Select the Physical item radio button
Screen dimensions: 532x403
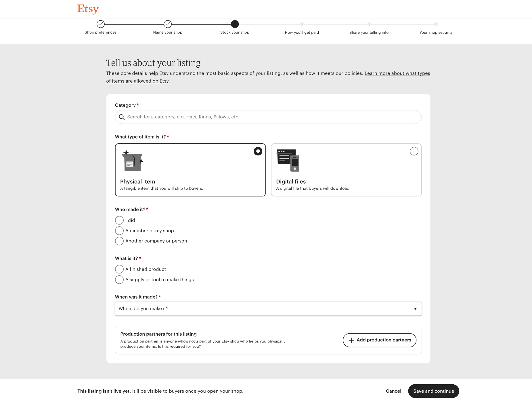pyautogui.click(x=258, y=151)
